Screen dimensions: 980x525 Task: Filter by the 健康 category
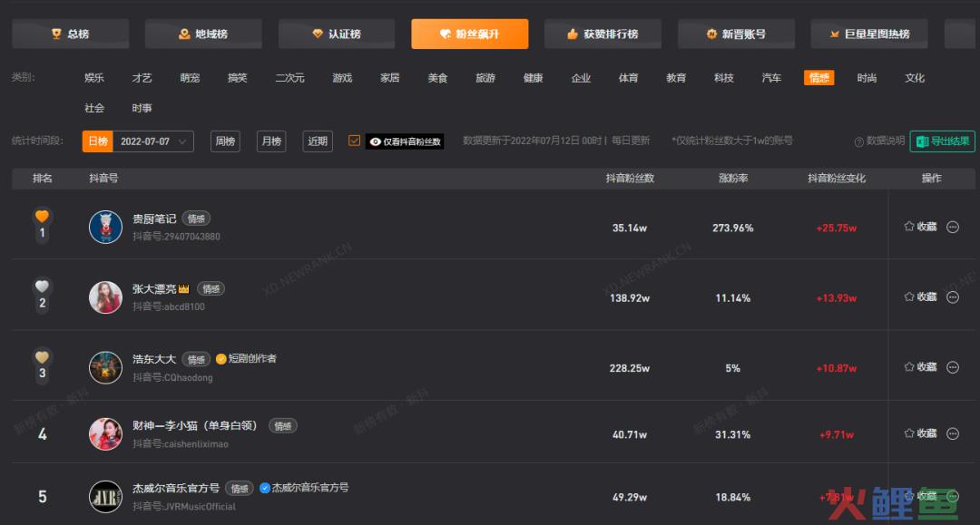(x=534, y=78)
